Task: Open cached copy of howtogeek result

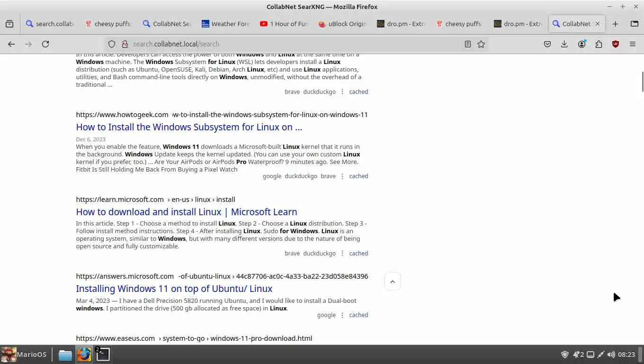Action: (358, 176)
